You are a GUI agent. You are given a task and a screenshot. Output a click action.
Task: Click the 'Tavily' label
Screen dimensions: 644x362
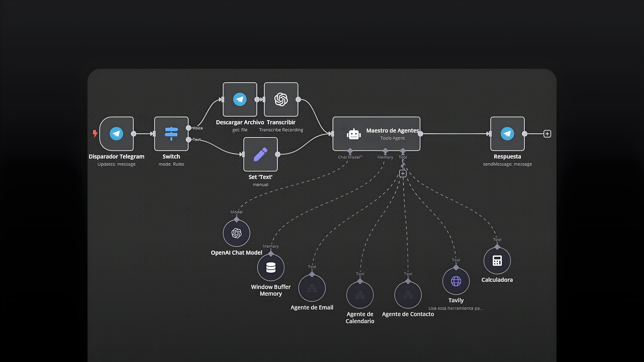[x=456, y=300]
